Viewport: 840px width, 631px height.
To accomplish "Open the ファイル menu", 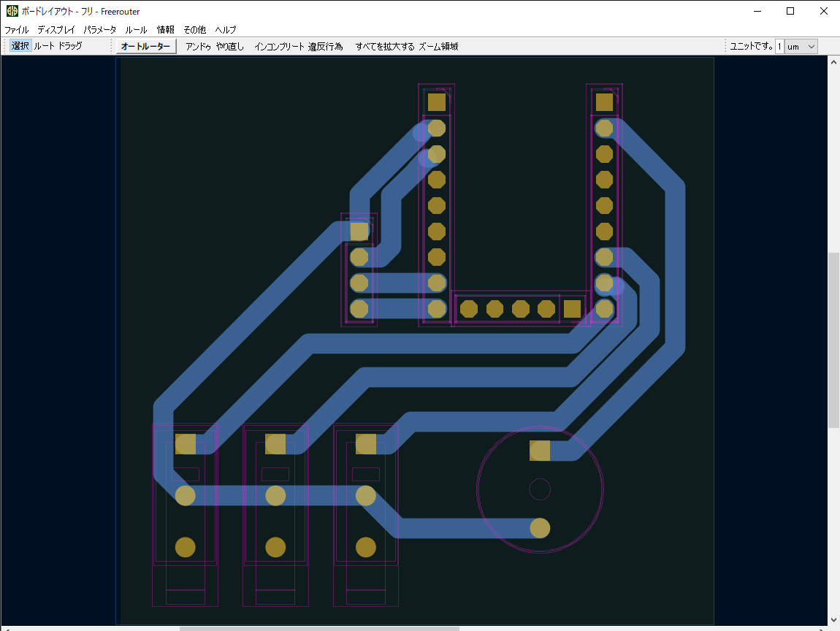I will point(17,29).
